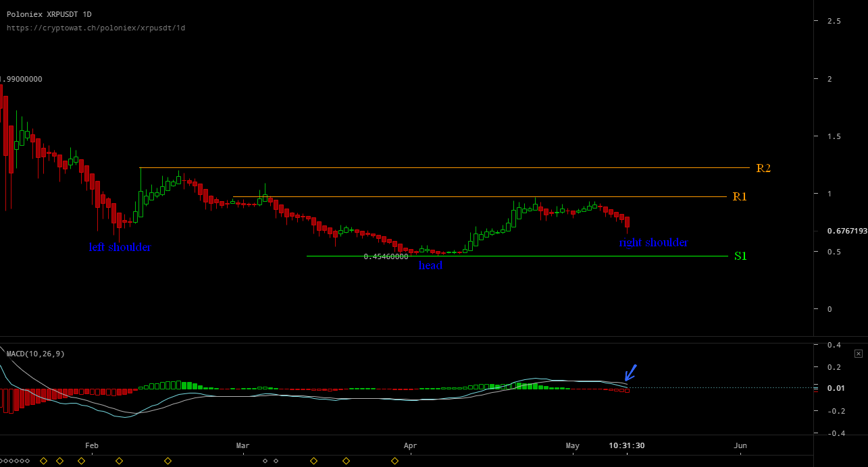868x467 pixels.
Task: Click the 2.5 price axis label
Action: pyautogui.click(x=834, y=22)
